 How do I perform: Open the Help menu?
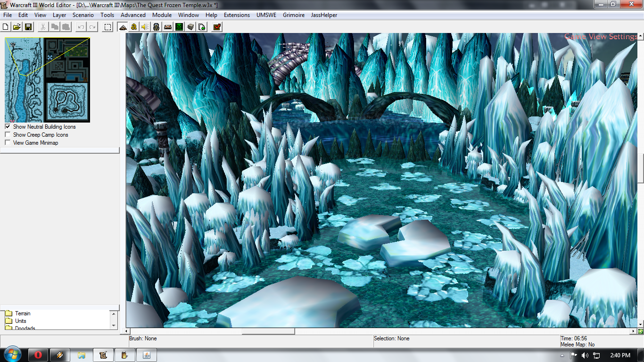click(x=212, y=15)
